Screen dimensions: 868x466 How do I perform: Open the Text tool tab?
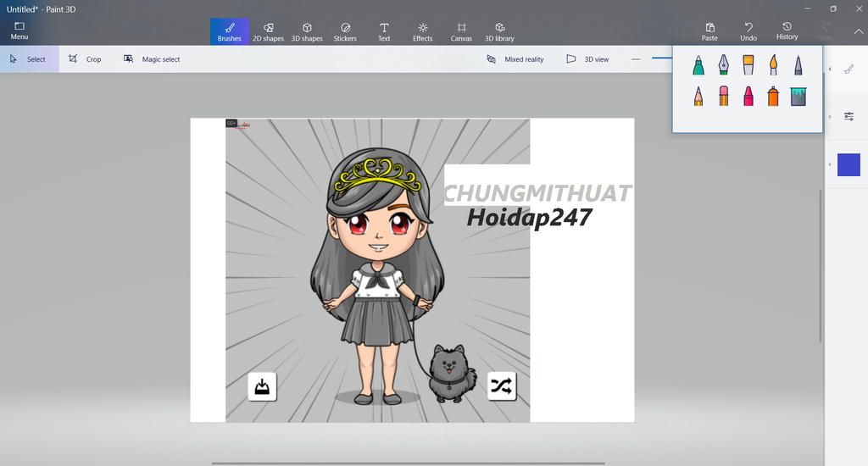(384, 32)
